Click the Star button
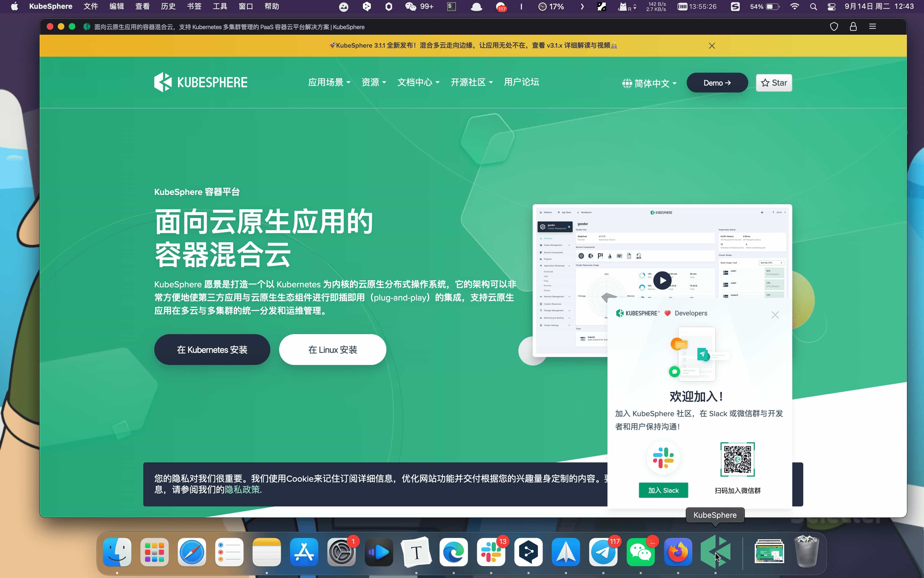The width and height of the screenshot is (924, 578). click(x=774, y=83)
